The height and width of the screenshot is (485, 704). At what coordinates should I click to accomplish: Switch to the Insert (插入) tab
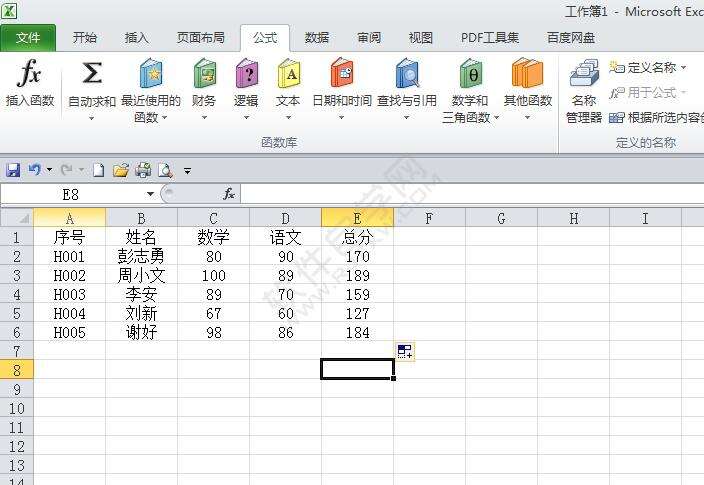click(136, 38)
